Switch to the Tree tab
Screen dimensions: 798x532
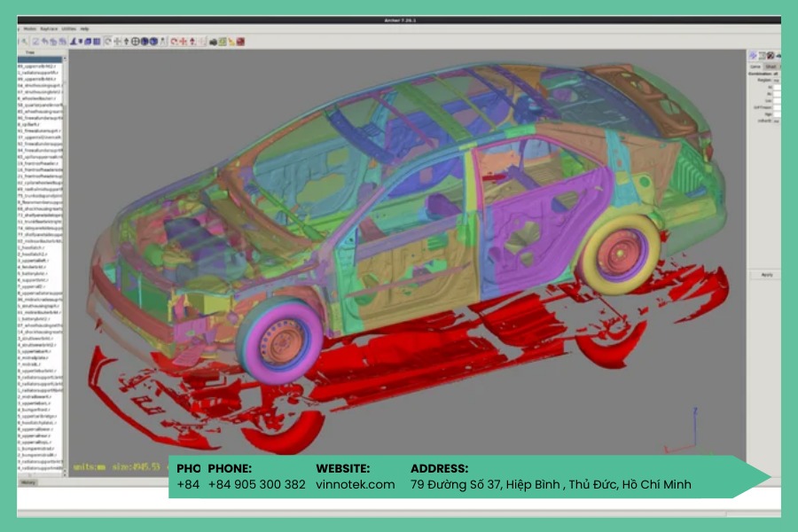pyautogui.click(x=30, y=52)
